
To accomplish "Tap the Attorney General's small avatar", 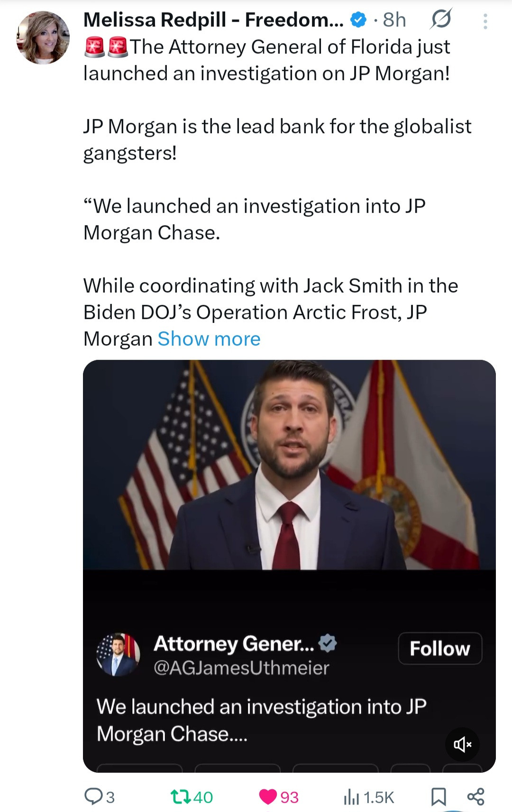I will click(x=118, y=655).
